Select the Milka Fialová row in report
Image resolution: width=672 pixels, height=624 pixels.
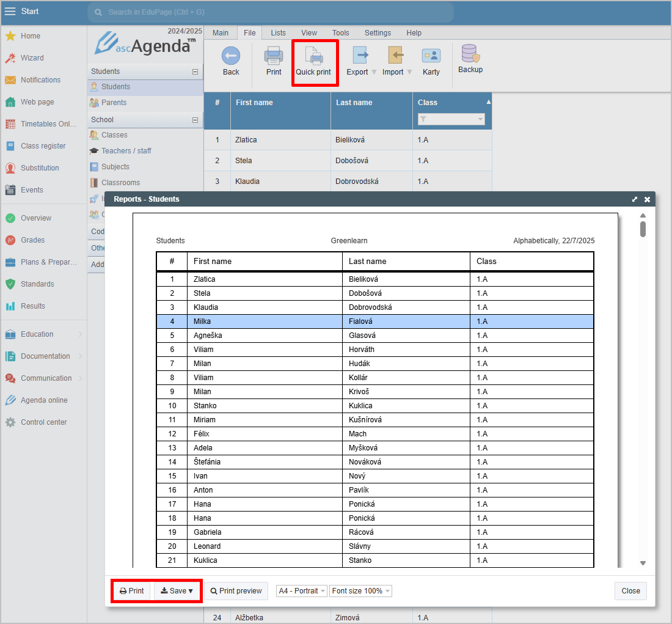(x=375, y=321)
